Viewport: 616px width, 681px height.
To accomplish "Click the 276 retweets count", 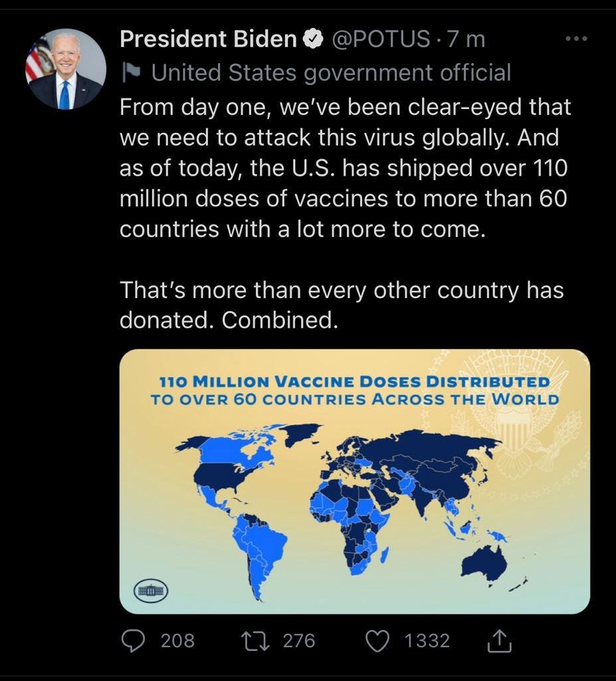I will coord(299,641).
